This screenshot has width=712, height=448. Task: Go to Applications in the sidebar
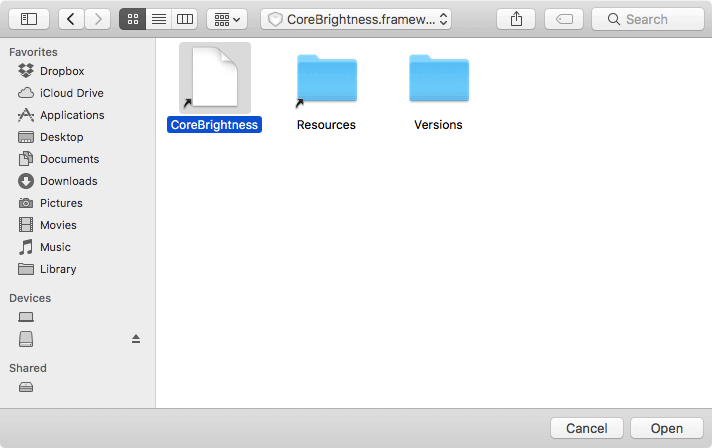tap(61, 115)
